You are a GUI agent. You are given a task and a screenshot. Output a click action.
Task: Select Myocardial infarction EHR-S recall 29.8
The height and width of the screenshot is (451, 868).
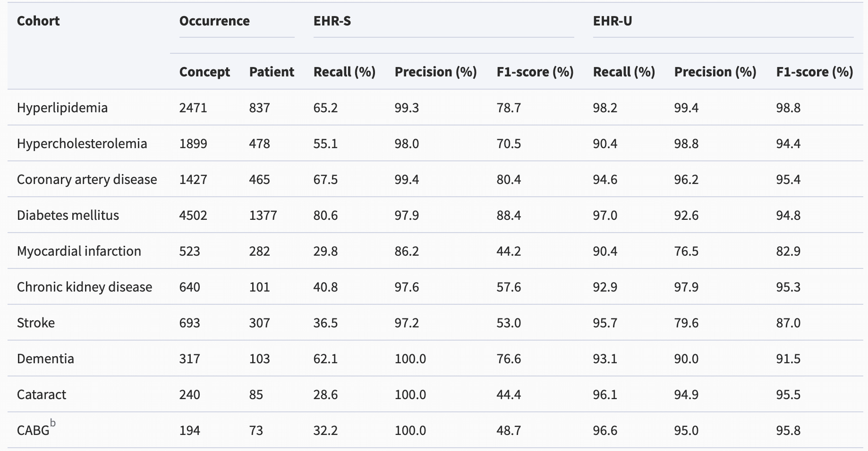coord(325,251)
